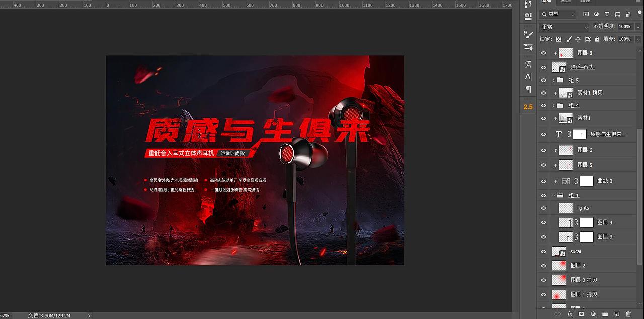Viewport: 644px width, 319px height.
Task: Open layer style fx menu
Action: 570,314
